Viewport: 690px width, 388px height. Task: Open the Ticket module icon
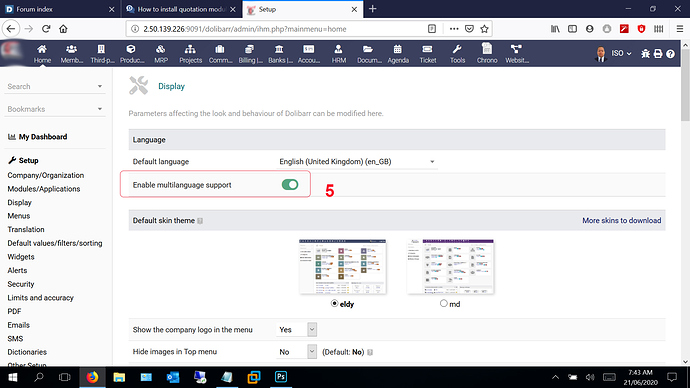point(427,49)
